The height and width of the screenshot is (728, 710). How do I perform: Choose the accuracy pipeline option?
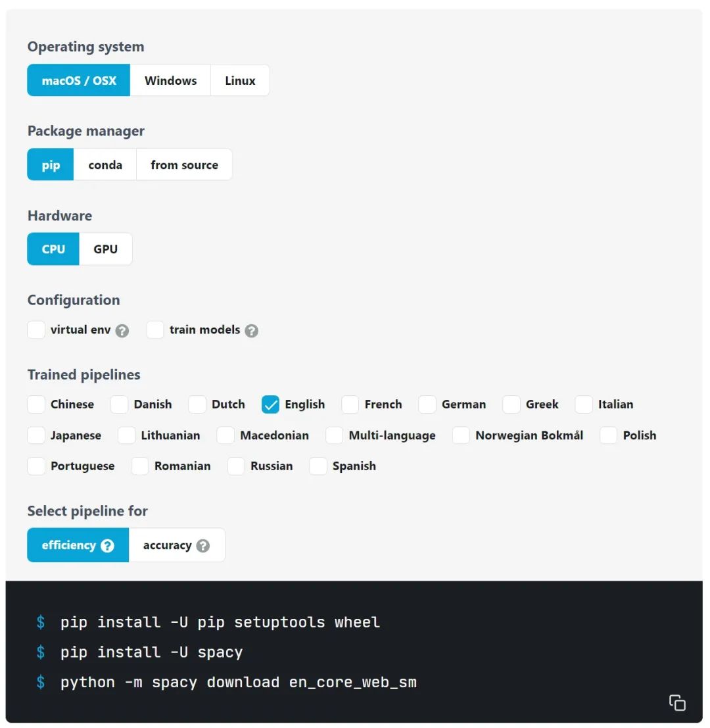pyautogui.click(x=177, y=545)
